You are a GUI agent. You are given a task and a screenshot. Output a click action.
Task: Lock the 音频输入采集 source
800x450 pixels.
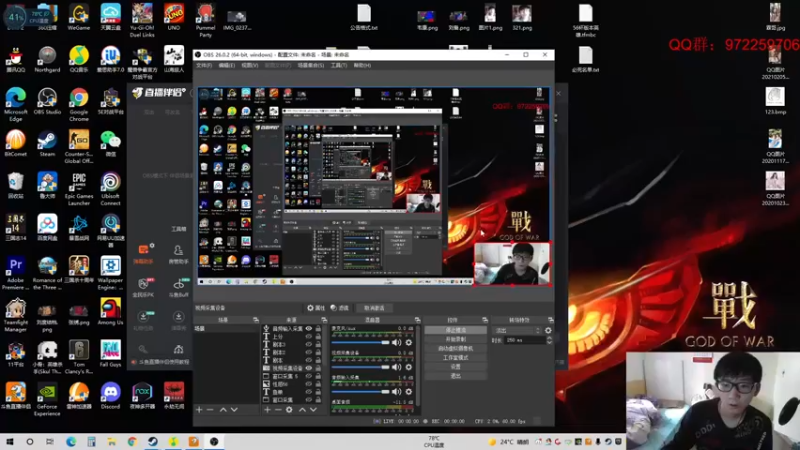coord(318,329)
